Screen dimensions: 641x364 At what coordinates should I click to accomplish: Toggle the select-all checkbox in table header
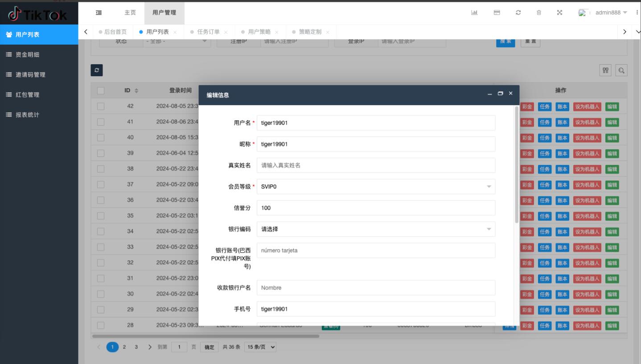coord(100,90)
